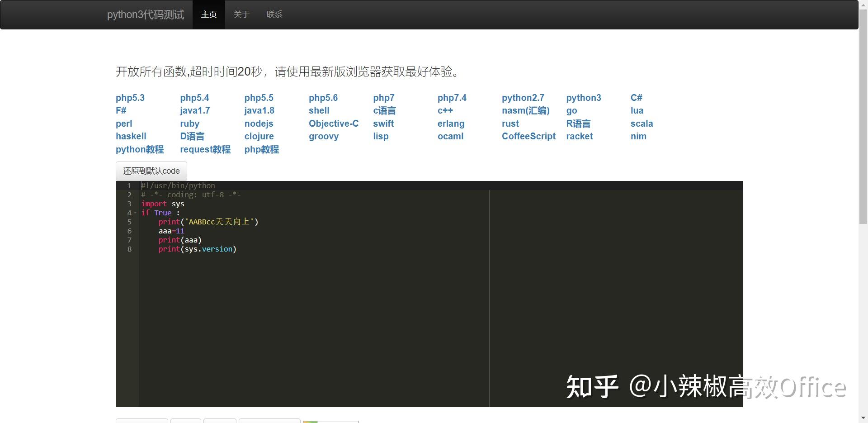Screen dimensions: 868x423
Task: Open the 联系 menu item
Action: [x=274, y=14]
